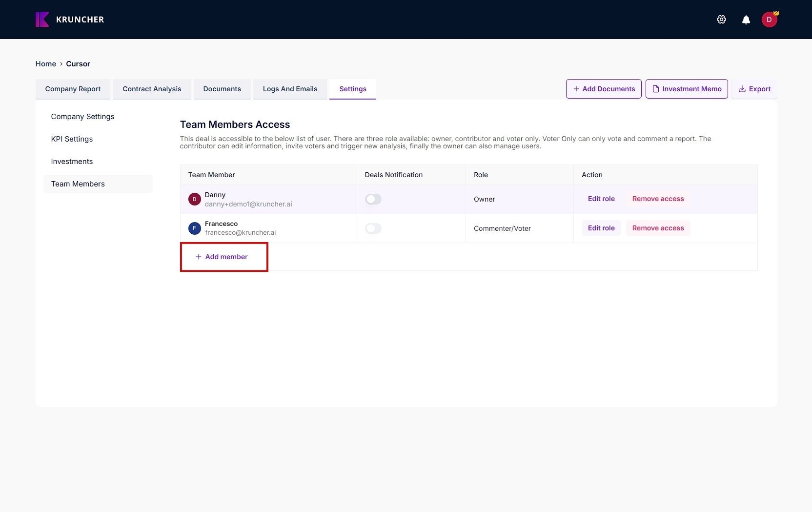Image resolution: width=812 pixels, height=512 pixels.
Task: Click the name Danny in table
Action: (215, 195)
